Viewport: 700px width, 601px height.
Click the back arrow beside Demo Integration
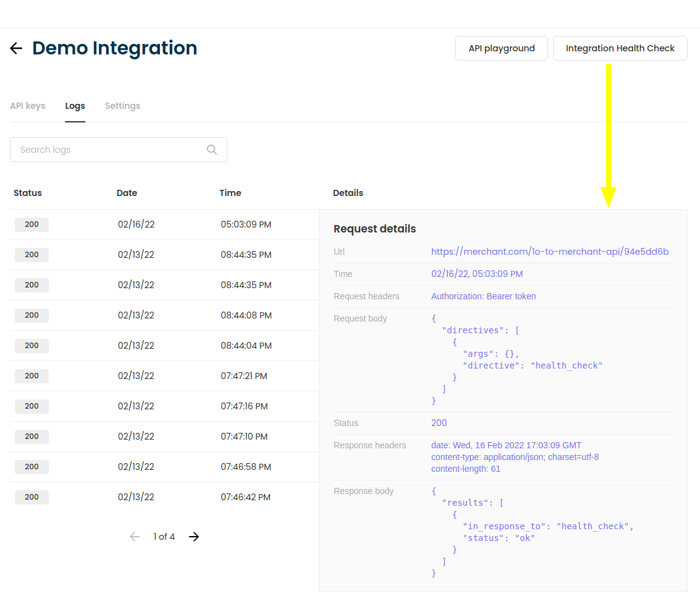[16, 48]
